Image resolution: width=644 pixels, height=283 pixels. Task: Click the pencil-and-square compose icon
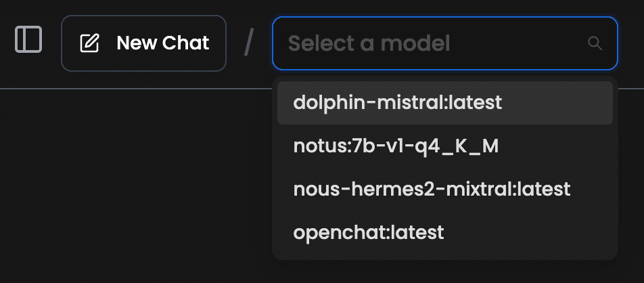(x=89, y=43)
